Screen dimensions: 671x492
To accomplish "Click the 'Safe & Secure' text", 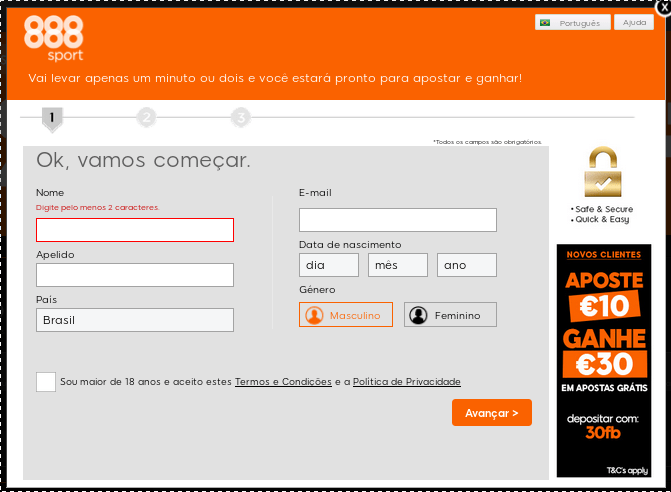I will coord(603,209).
